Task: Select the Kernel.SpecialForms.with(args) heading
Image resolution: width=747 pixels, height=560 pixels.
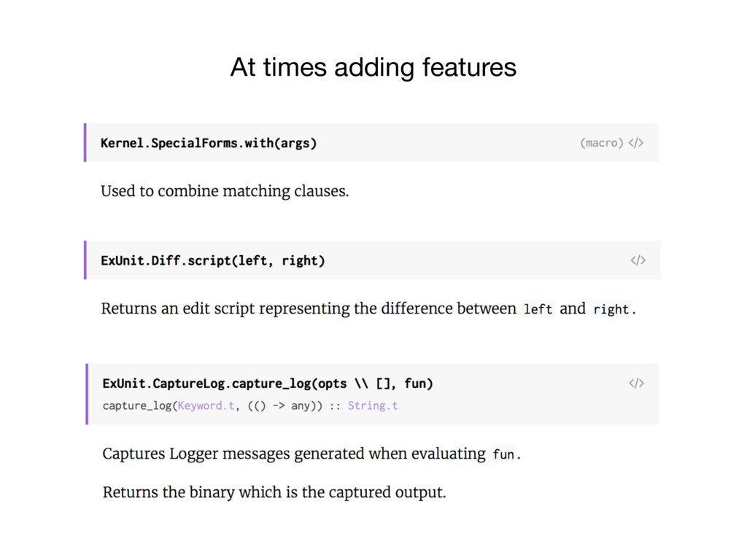Action: (x=209, y=143)
